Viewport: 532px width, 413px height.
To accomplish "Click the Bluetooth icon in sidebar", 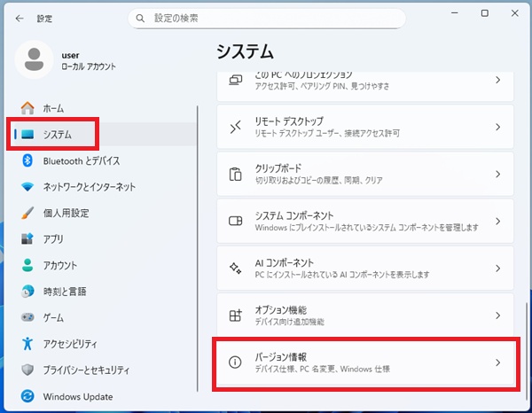I will coord(27,160).
